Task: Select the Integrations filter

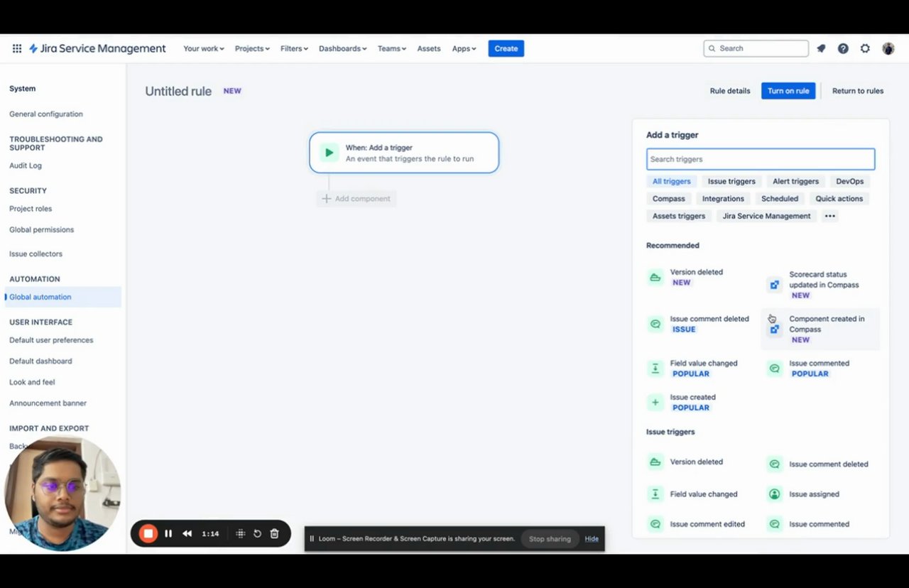Action: click(723, 199)
